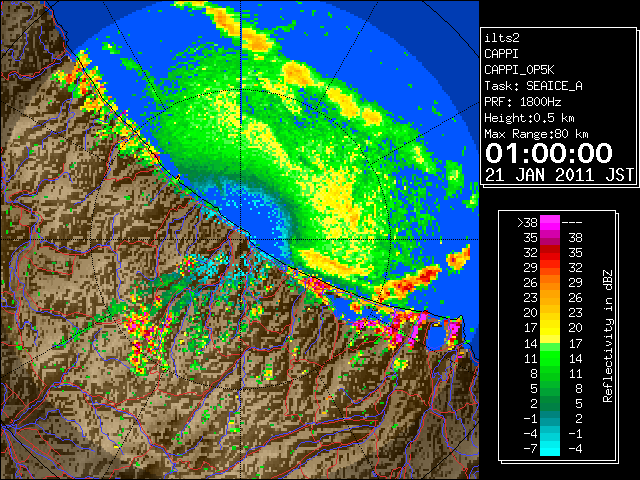The height and width of the screenshot is (480, 640).
Task: Pick the red swatch between 32 and 35
Action: point(550,253)
